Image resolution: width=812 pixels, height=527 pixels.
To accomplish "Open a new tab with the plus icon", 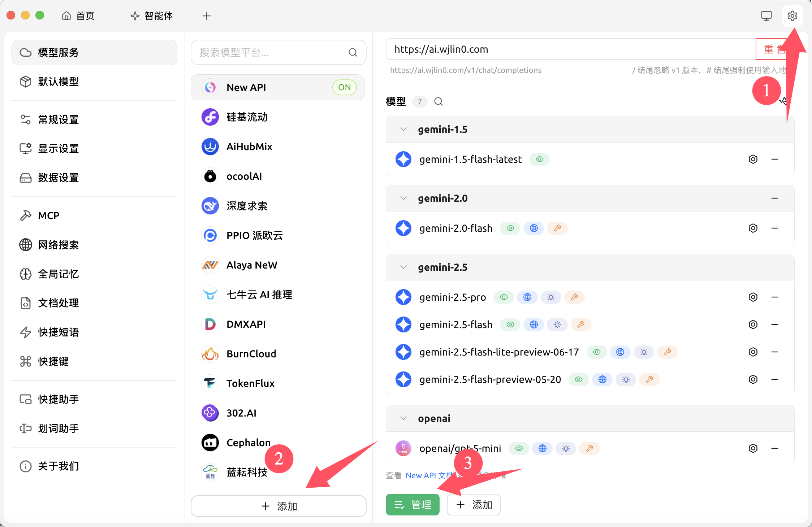I will (207, 16).
